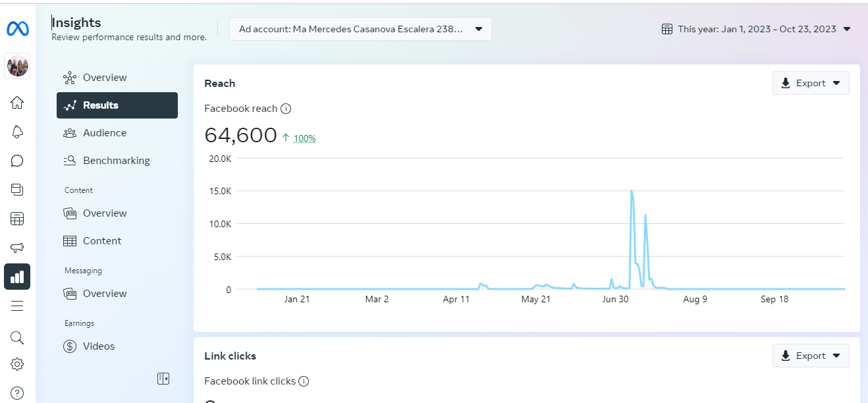Open the date range dropdown
868x403 pixels.
click(756, 29)
